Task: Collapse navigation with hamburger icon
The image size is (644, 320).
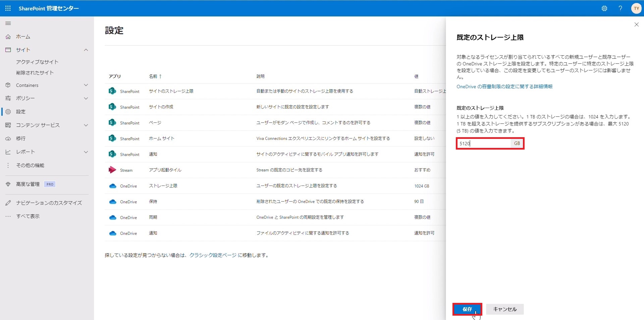Action: pyautogui.click(x=8, y=23)
